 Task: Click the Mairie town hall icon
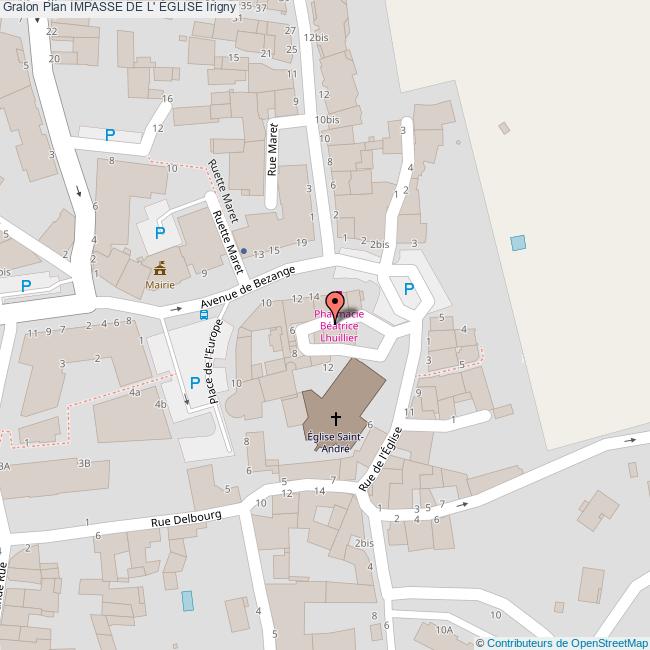[160, 269]
